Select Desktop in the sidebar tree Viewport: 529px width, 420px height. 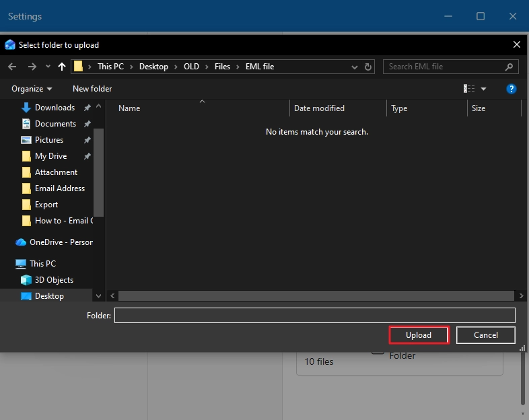tap(49, 296)
